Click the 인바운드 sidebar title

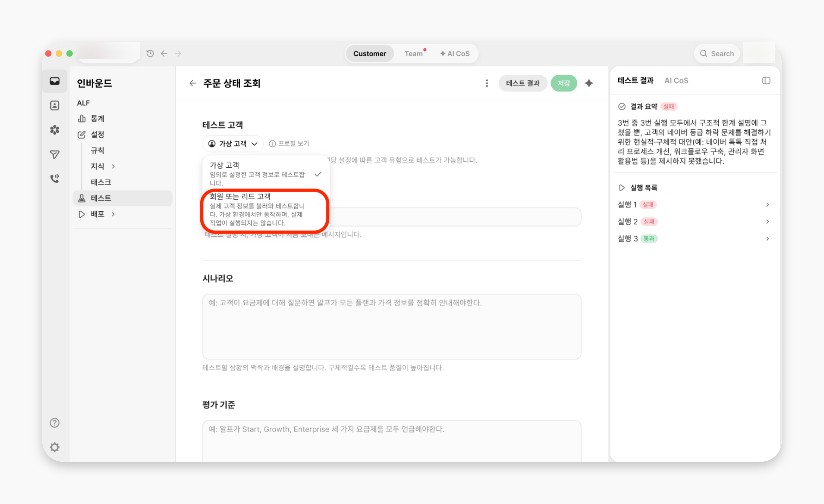(94, 83)
